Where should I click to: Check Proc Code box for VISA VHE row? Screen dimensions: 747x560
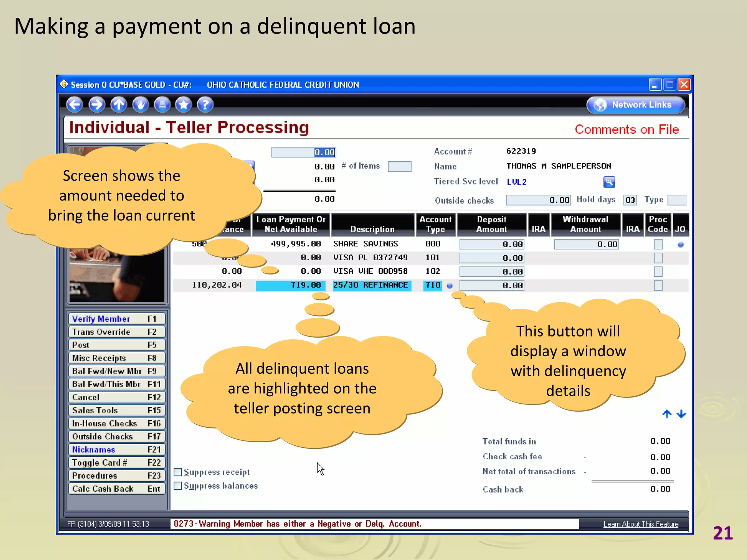tap(658, 272)
